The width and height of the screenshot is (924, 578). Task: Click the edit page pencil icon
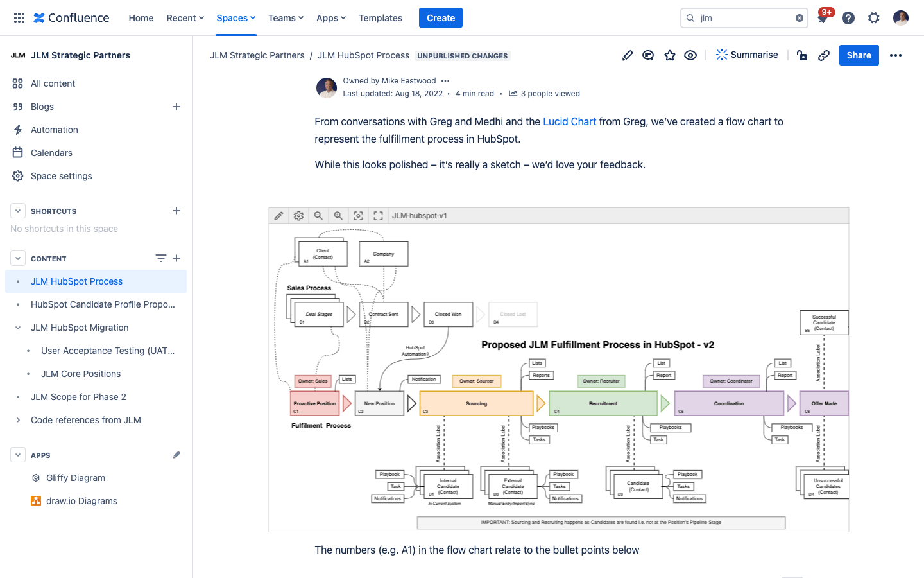tap(628, 55)
